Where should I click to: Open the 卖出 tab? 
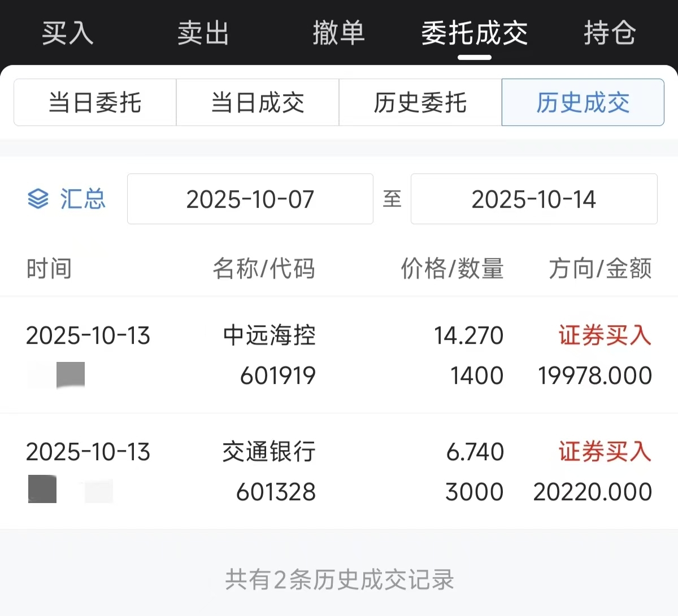coord(203,32)
